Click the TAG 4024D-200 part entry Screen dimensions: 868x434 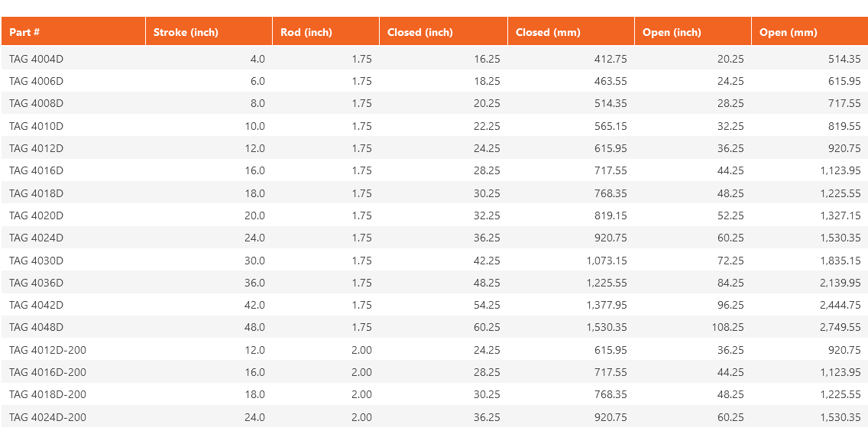click(x=47, y=417)
